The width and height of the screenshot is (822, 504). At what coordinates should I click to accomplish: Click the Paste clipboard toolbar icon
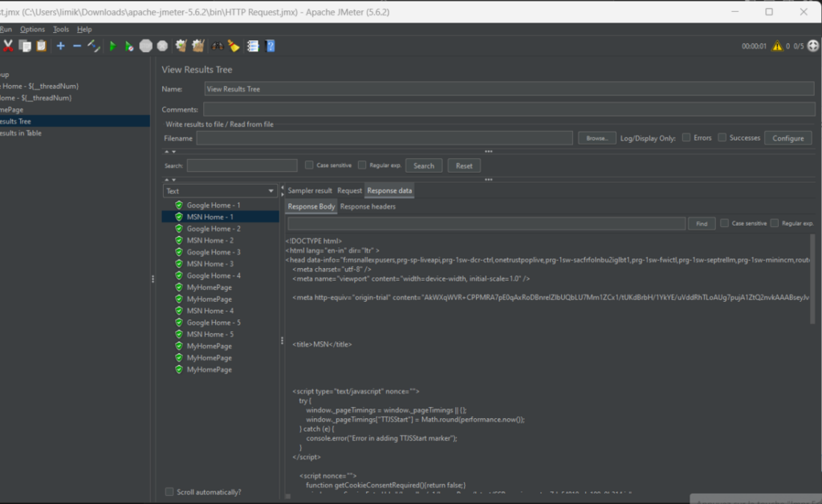41,47
